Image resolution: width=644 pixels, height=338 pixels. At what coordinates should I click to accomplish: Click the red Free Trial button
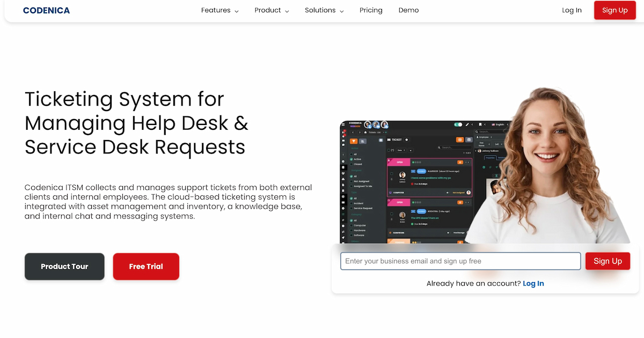pos(145,266)
